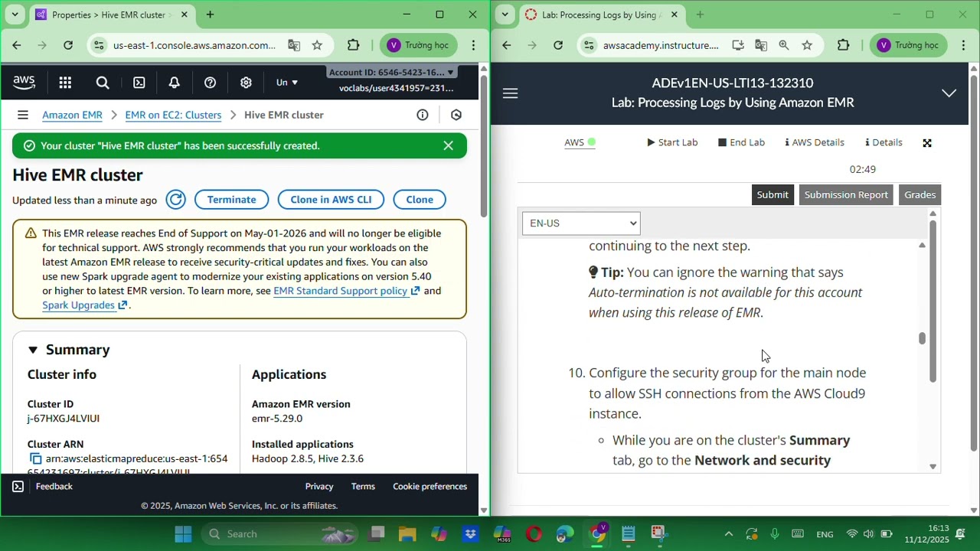Open the Submission Report
This screenshot has width=980, height=551.
(x=846, y=194)
